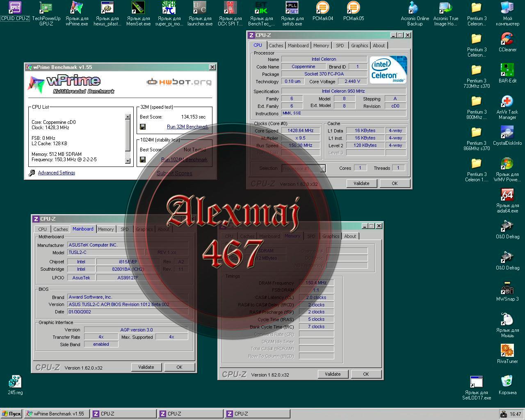Viewport: 525px width, 420px height.
Task: Click the 1024M save score floppy icon
Action: pos(143,160)
